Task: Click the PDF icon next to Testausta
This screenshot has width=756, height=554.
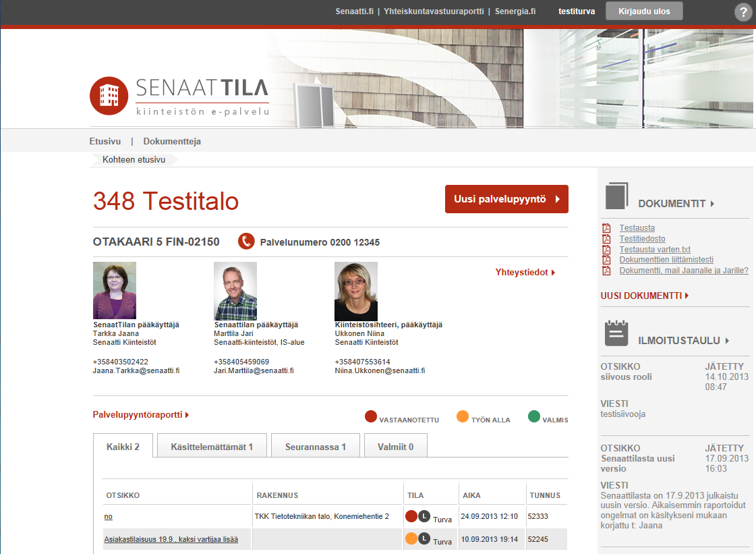Action: pos(606,228)
